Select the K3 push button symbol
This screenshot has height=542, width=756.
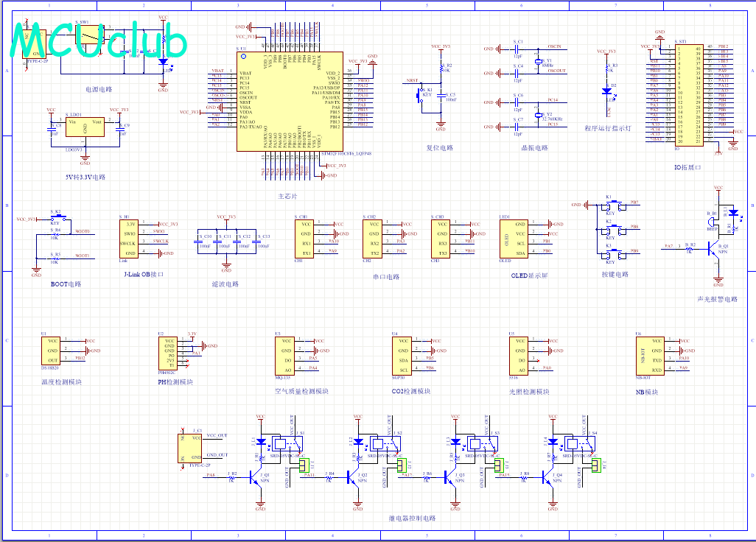pyautogui.click(x=616, y=254)
